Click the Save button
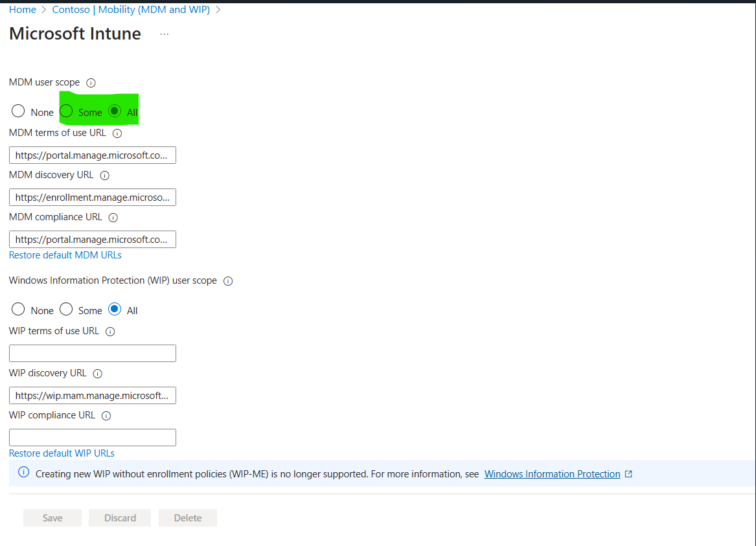Screen dimensions: 756x546 (52, 518)
